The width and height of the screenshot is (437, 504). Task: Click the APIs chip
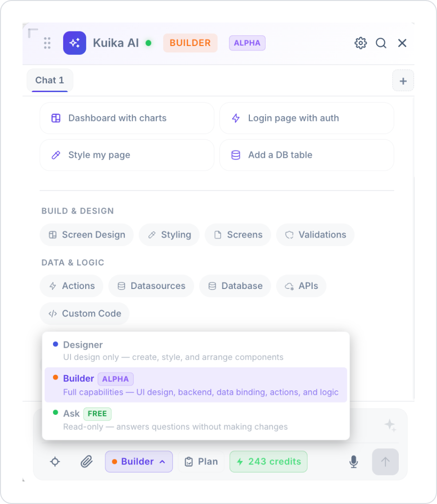(301, 286)
